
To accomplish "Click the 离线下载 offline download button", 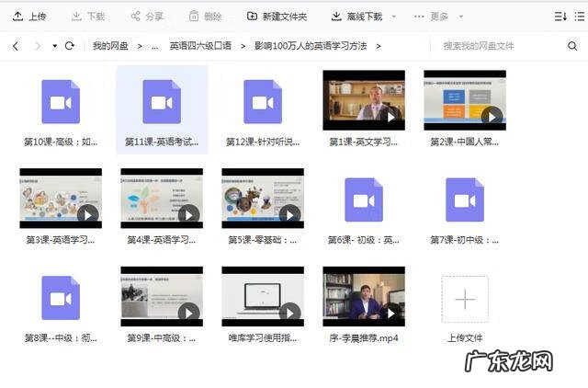I will pos(356,17).
